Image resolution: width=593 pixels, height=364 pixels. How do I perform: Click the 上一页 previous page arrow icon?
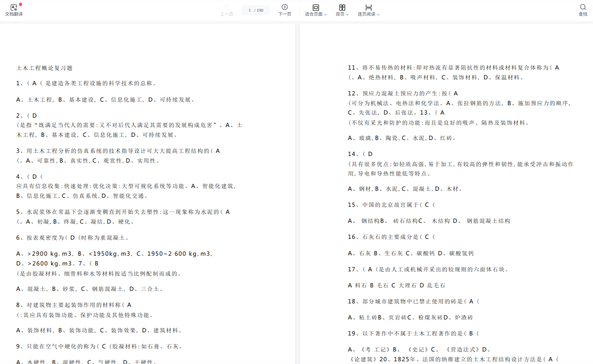coord(226,7)
